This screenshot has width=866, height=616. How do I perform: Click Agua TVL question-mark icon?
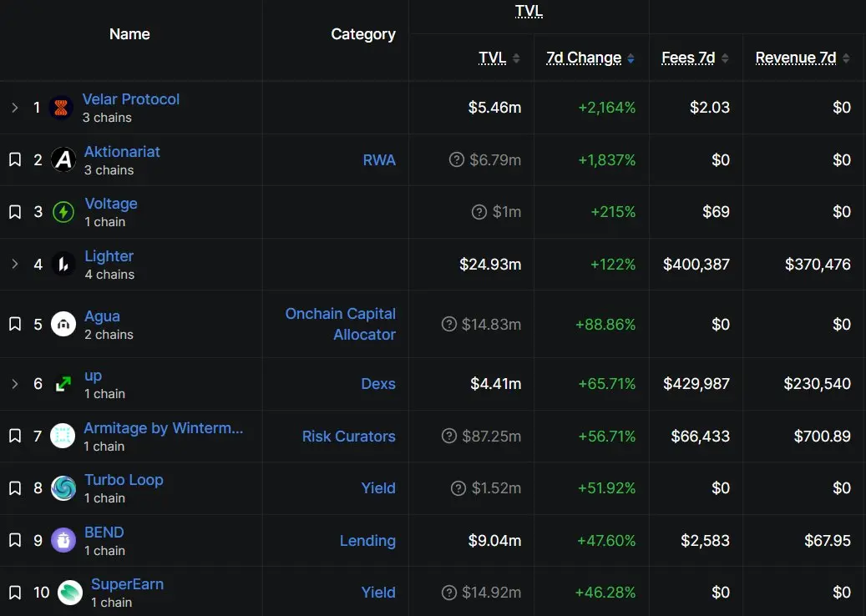[449, 324]
